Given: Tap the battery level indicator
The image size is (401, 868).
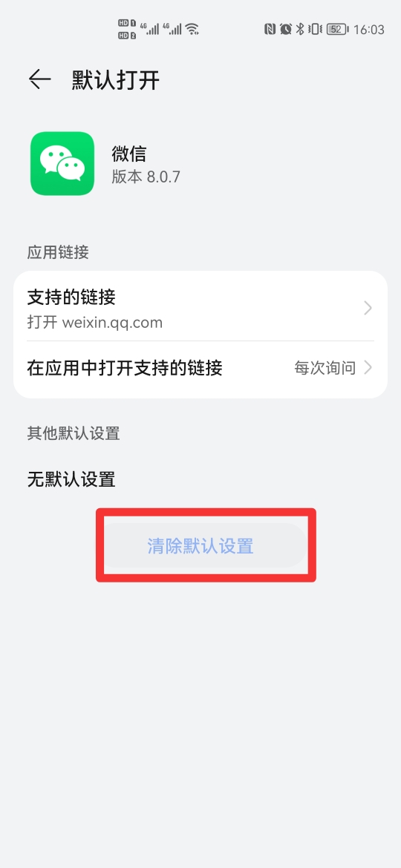Looking at the screenshot, I should pyautogui.click(x=337, y=30).
